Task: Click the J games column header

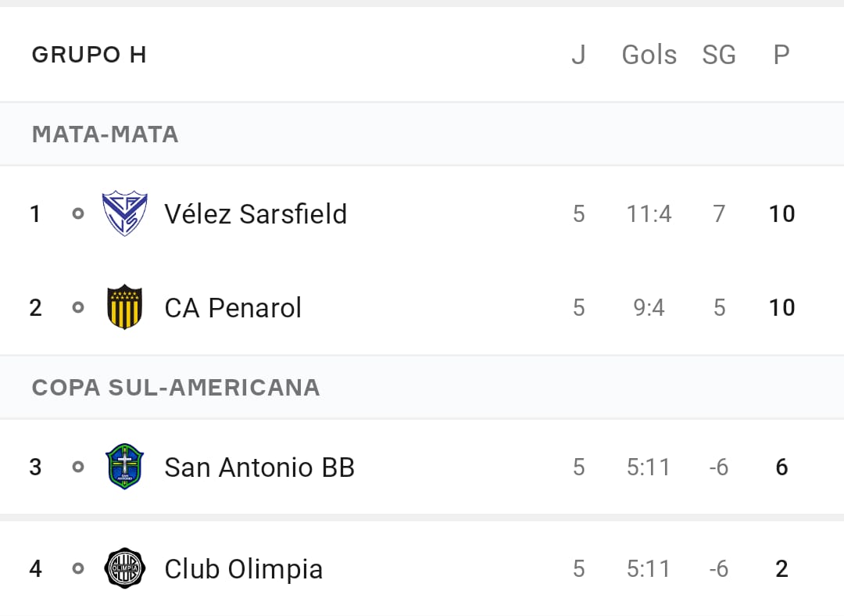Action: tap(578, 55)
